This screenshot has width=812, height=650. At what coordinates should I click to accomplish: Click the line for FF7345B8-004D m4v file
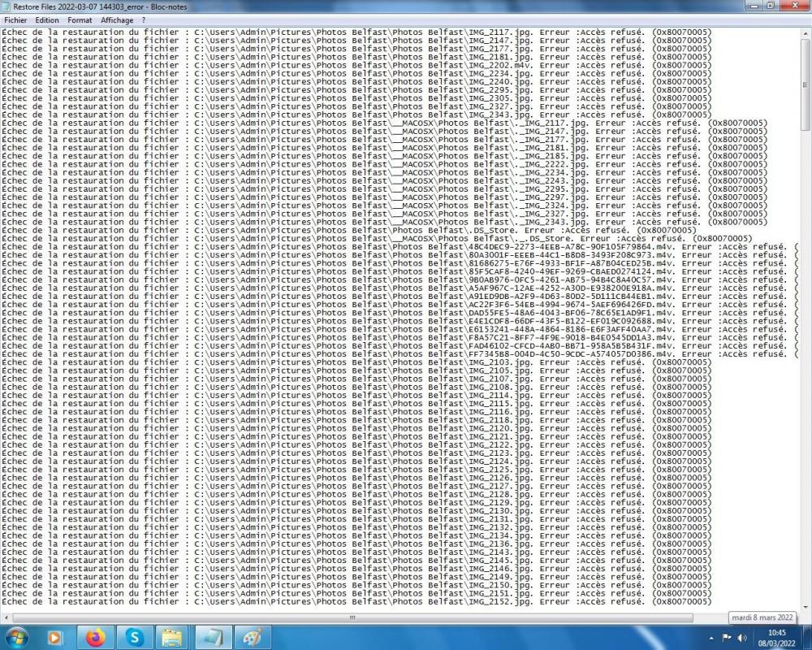point(400,354)
